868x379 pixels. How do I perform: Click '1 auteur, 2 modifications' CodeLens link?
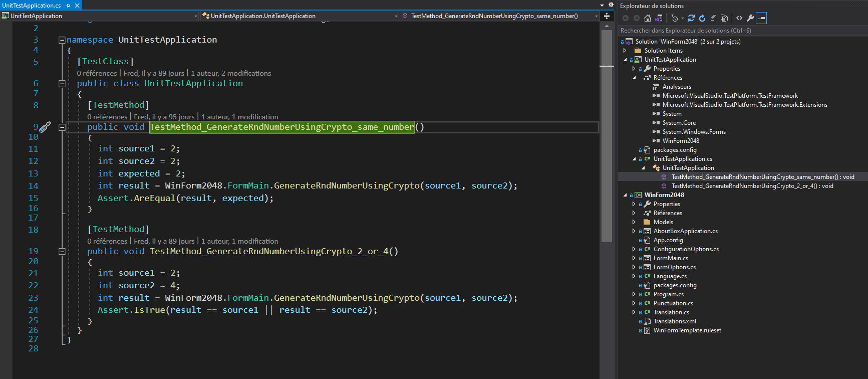point(231,73)
